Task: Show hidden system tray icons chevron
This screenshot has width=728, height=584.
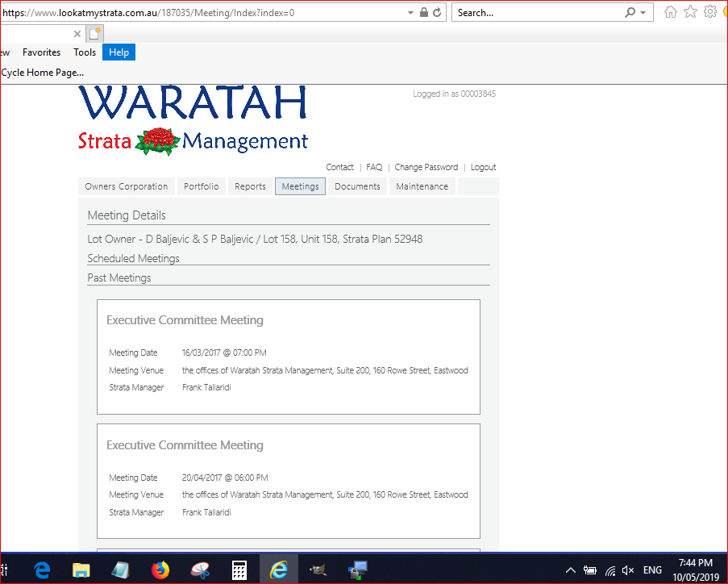Action: click(x=571, y=570)
